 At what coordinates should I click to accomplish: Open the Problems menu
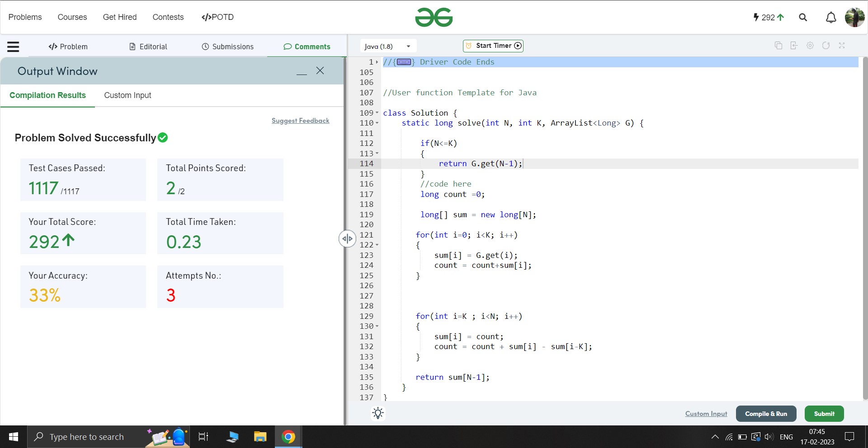(25, 17)
